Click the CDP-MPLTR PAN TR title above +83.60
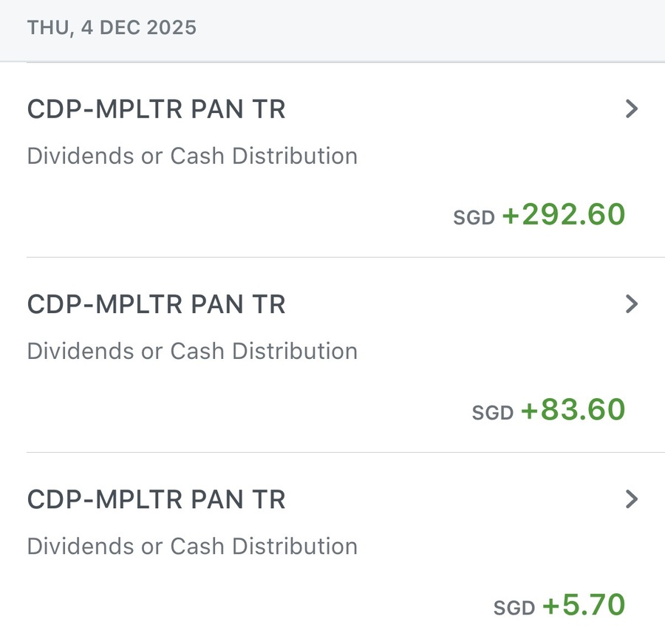665x644 pixels. [x=156, y=304]
